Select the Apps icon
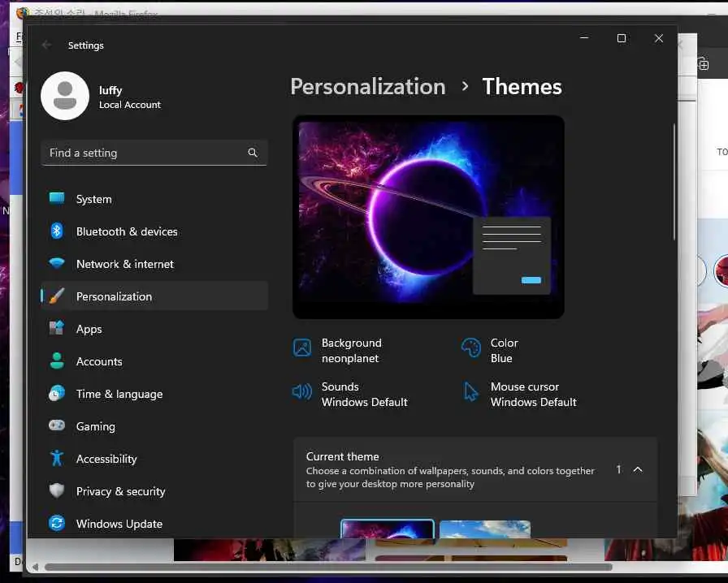Viewport: 728px width, 583px height. tap(57, 328)
